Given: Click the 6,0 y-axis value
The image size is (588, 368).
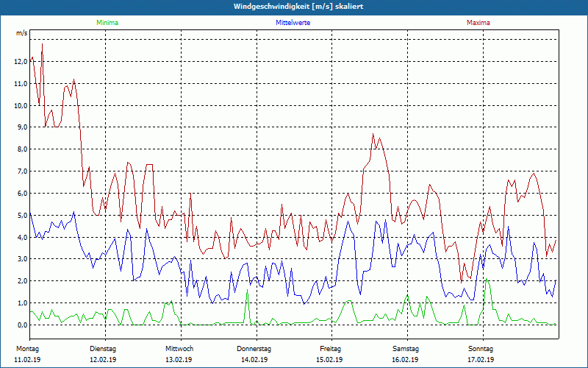Looking at the screenshot, I should (23, 194).
